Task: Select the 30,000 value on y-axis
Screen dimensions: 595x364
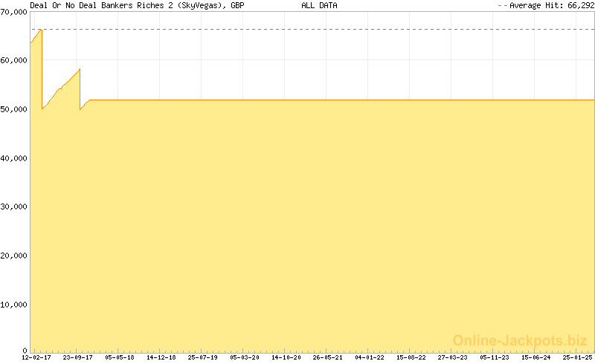Action: pos(14,207)
